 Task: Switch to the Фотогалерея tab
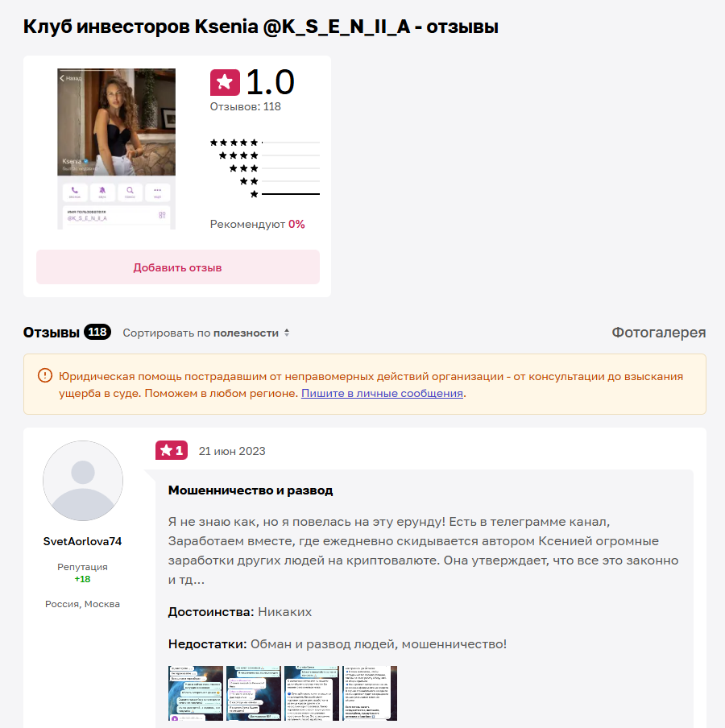point(659,333)
